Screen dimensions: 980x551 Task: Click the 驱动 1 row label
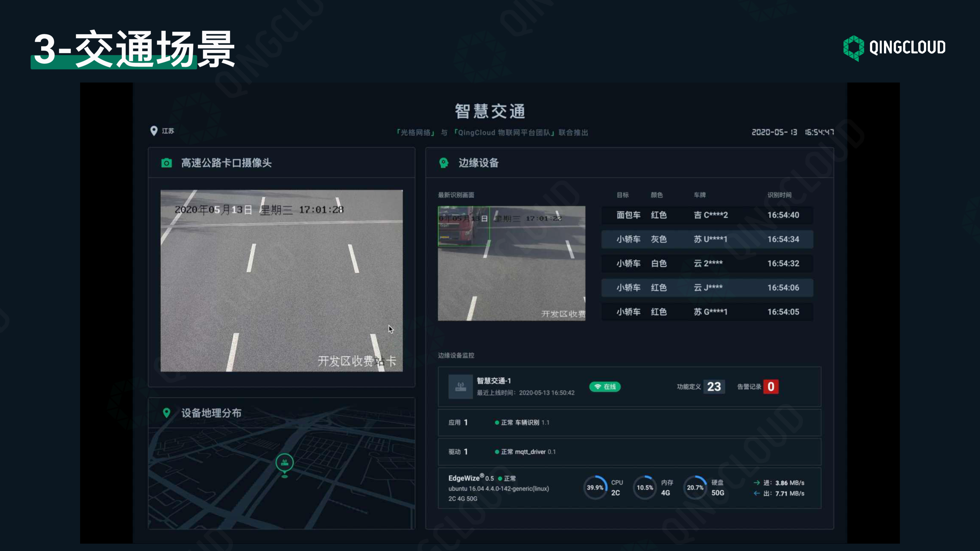[458, 452]
